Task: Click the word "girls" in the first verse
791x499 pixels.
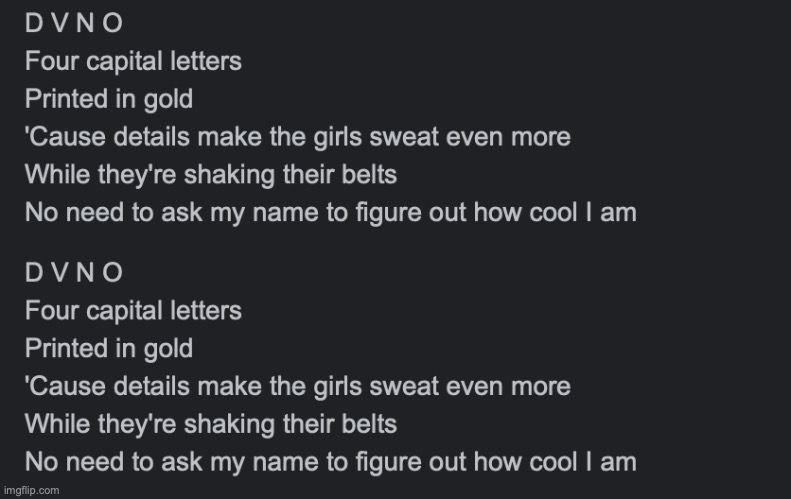Action: pyautogui.click(x=338, y=138)
